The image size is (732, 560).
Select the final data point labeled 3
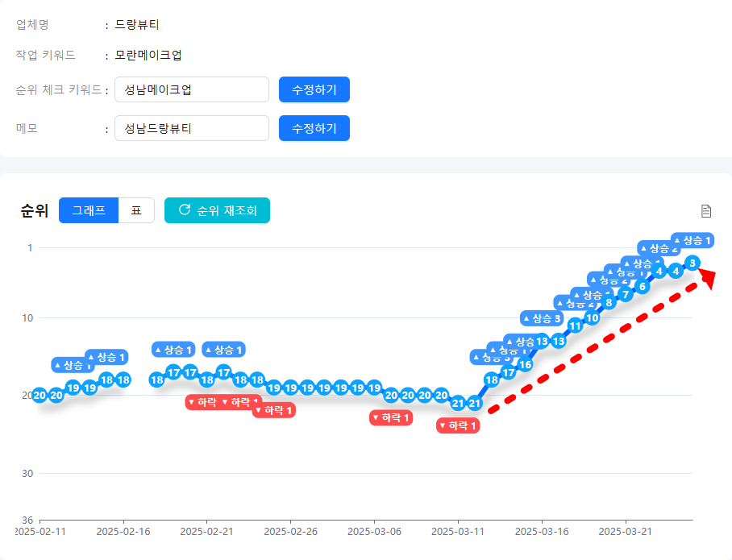click(692, 263)
